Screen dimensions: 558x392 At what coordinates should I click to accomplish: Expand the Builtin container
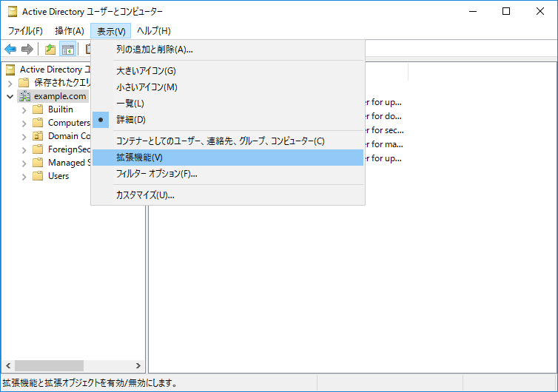pyautogui.click(x=24, y=110)
